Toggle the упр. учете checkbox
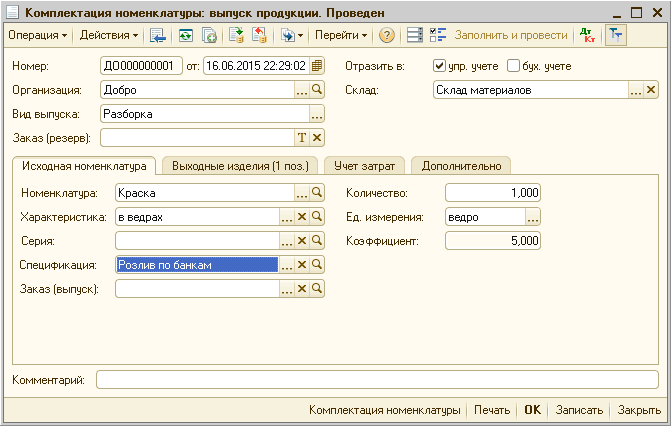 click(439, 66)
